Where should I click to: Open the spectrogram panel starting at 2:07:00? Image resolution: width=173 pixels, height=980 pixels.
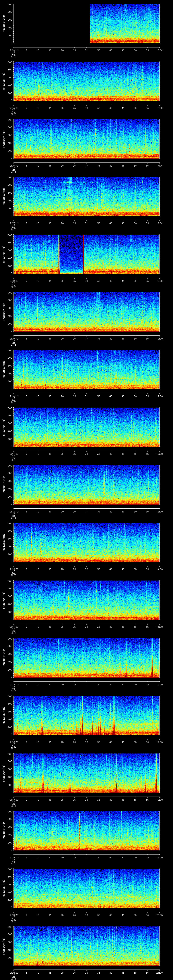(87, 197)
